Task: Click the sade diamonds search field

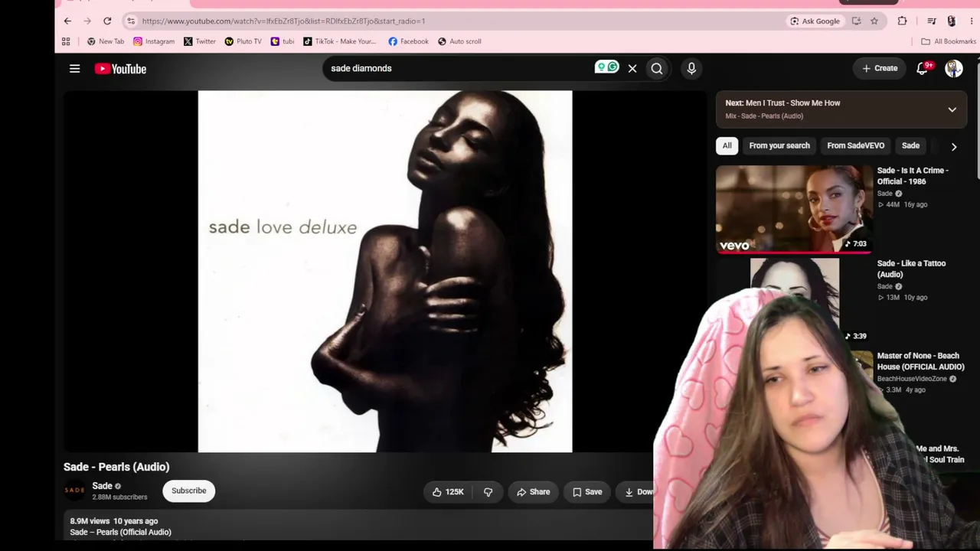Action: pos(459,68)
